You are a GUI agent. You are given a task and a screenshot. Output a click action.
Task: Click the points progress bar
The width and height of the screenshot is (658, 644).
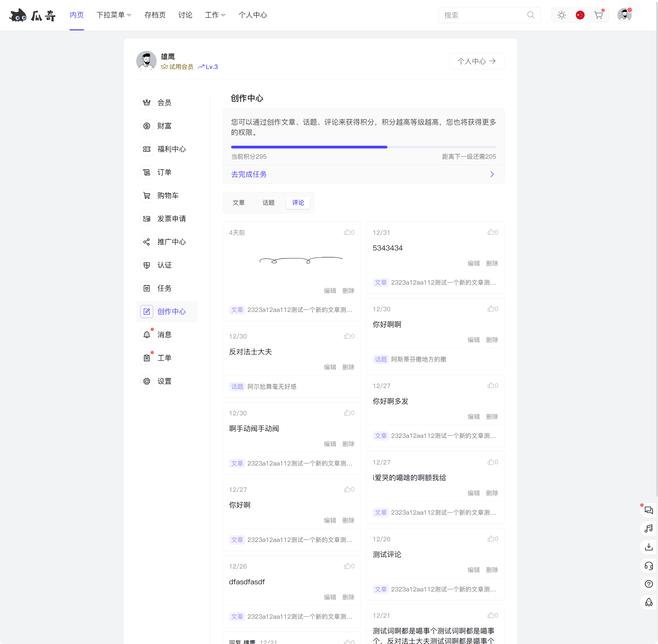click(363, 147)
